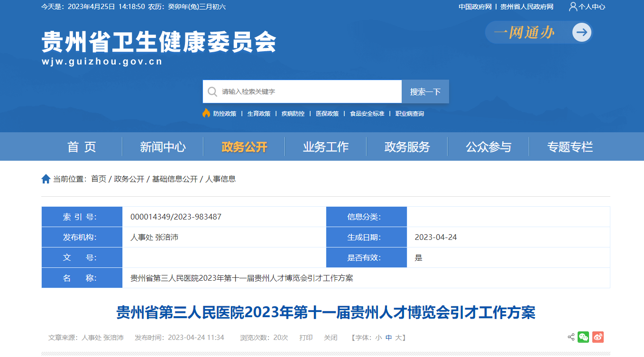Open 中国政府网 link at top
This screenshot has height=357, width=644.
pos(475,7)
